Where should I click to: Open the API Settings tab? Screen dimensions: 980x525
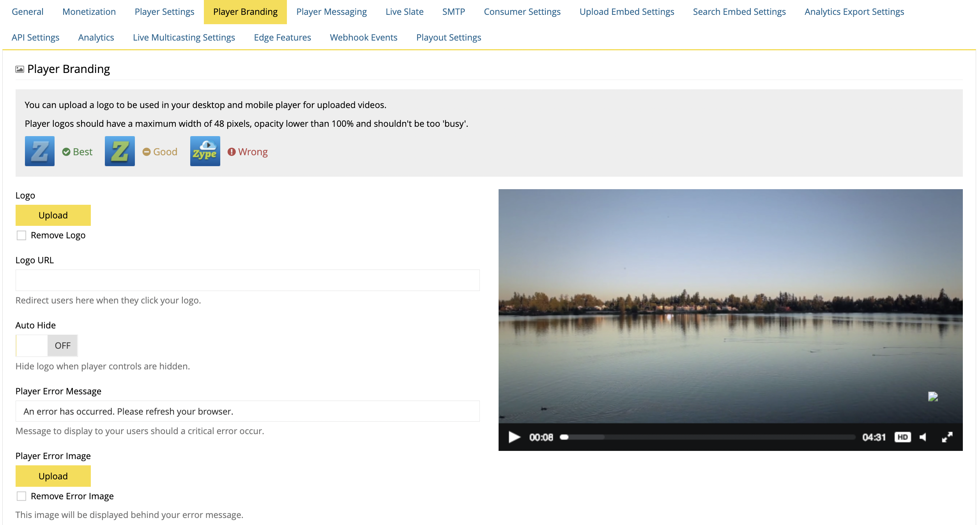click(x=35, y=37)
